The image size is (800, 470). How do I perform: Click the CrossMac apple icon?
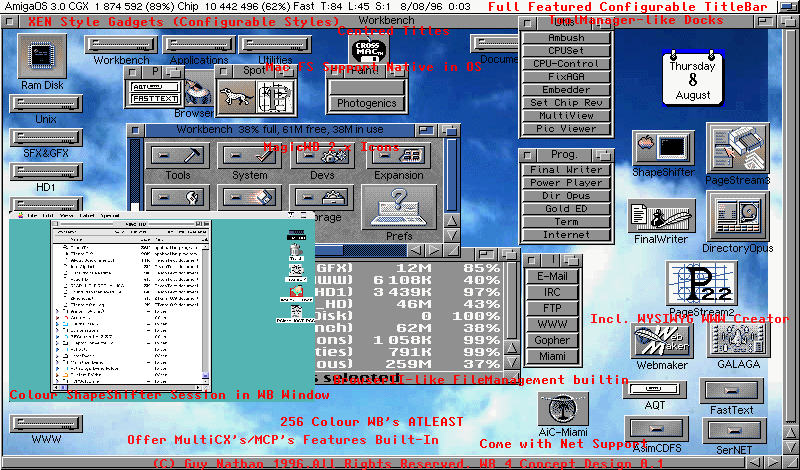(x=369, y=49)
